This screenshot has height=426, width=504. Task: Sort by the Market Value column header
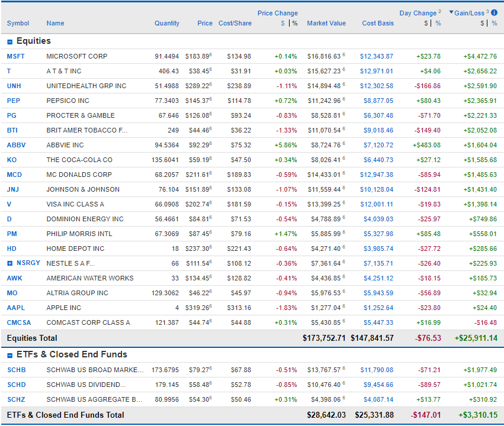tap(326, 23)
